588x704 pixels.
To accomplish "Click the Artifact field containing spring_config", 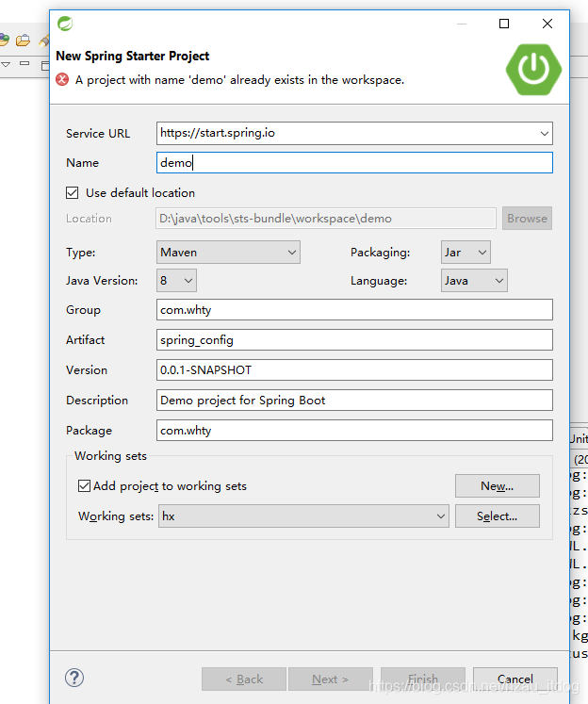I will click(x=354, y=340).
